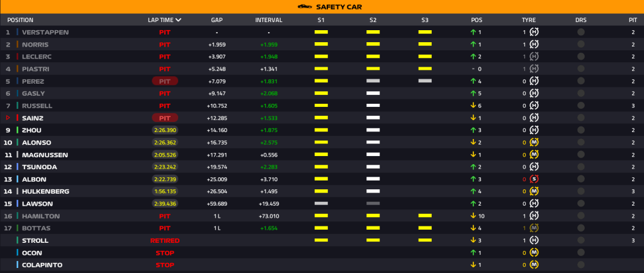The image size is (644, 273).
Task: Click Lawson's hard tyre icon
Action: [x=534, y=204]
